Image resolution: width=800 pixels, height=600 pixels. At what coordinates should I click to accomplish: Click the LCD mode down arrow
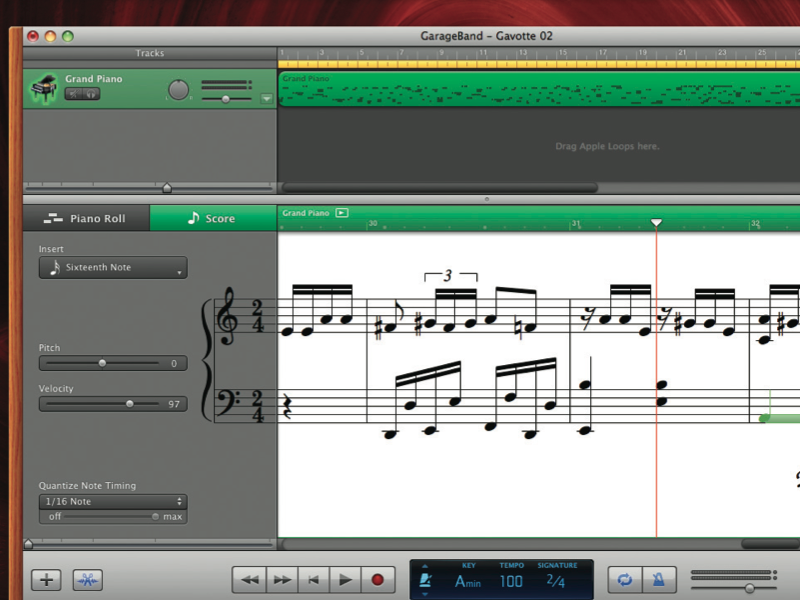coord(425,594)
